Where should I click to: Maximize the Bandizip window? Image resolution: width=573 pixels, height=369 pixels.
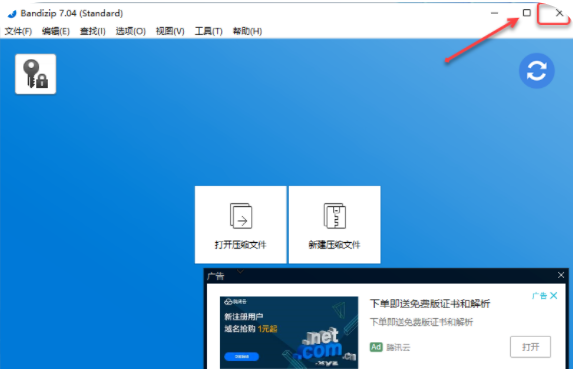pos(527,13)
